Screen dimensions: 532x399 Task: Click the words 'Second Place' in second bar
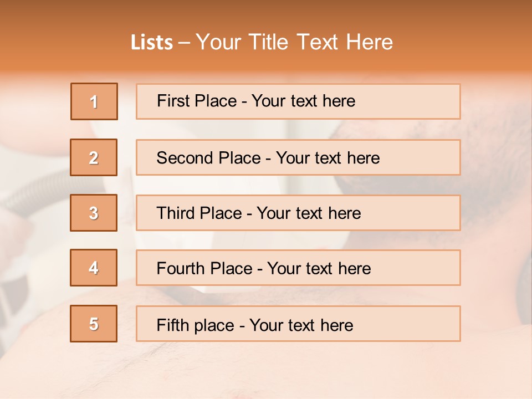pos(209,158)
